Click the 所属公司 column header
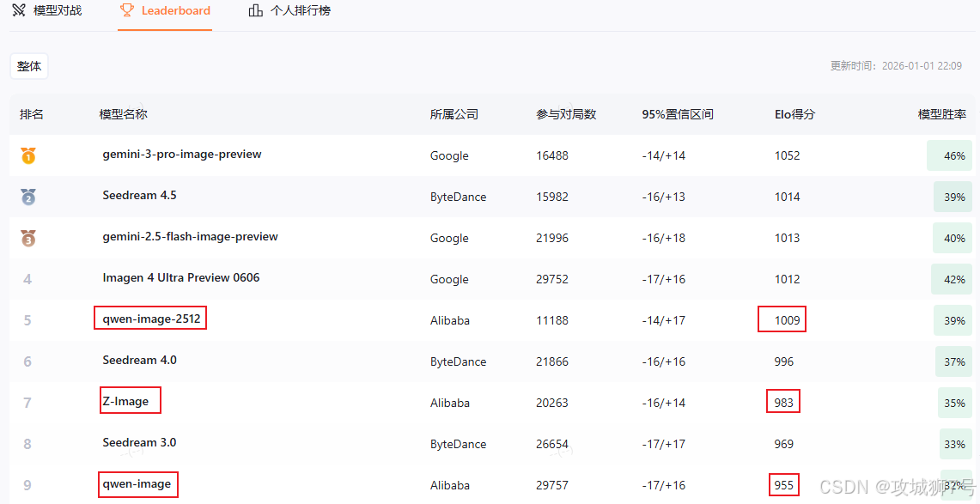 (x=454, y=114)
